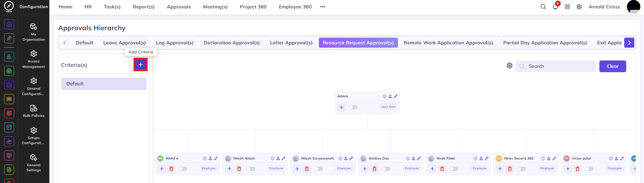Select Resource Request Approval(s) tab
644x183 pixels.
click(358, 43)
